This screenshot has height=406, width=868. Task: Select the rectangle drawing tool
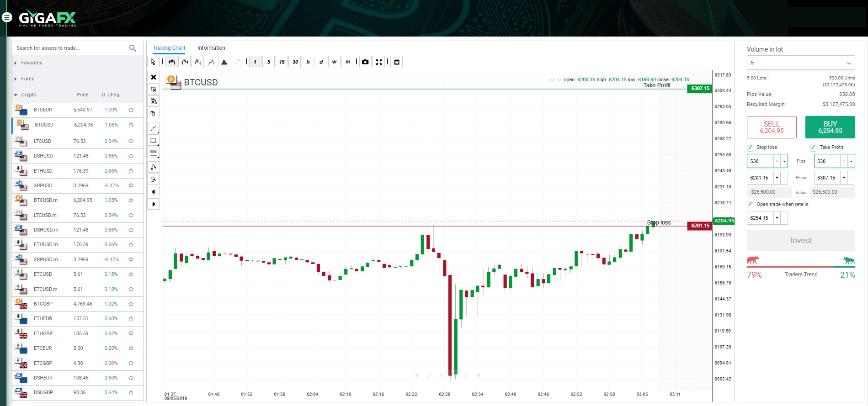154,141
